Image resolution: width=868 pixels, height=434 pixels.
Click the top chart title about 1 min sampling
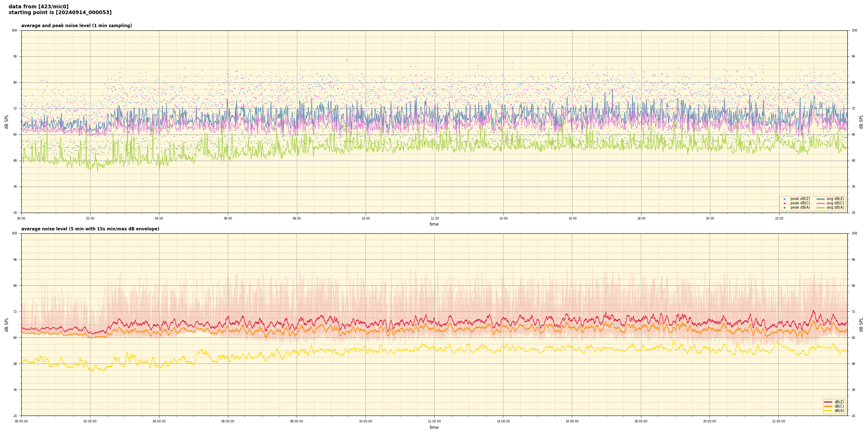click(76, 26)
